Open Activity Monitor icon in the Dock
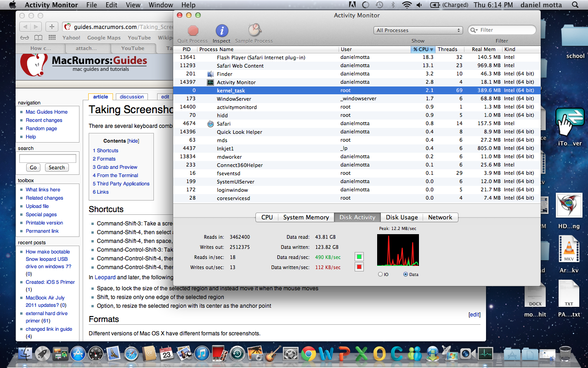Viewport: 588px width, 368px height. (485, 354)
